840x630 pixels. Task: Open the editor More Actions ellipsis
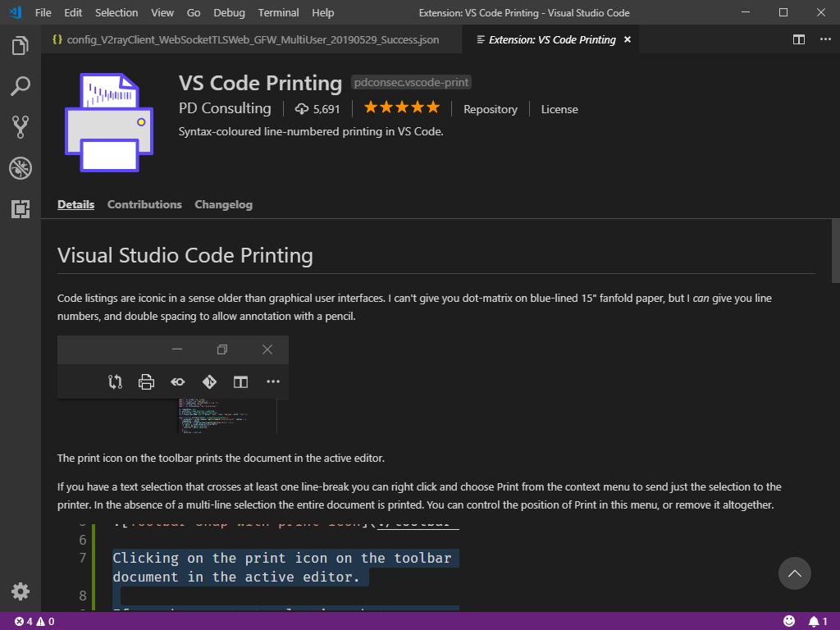825,39
